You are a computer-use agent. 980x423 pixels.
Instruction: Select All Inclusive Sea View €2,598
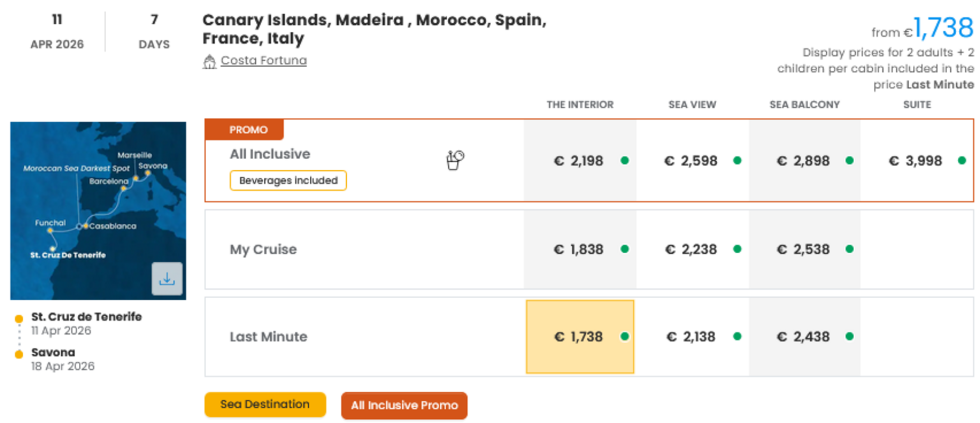(692, 161)
